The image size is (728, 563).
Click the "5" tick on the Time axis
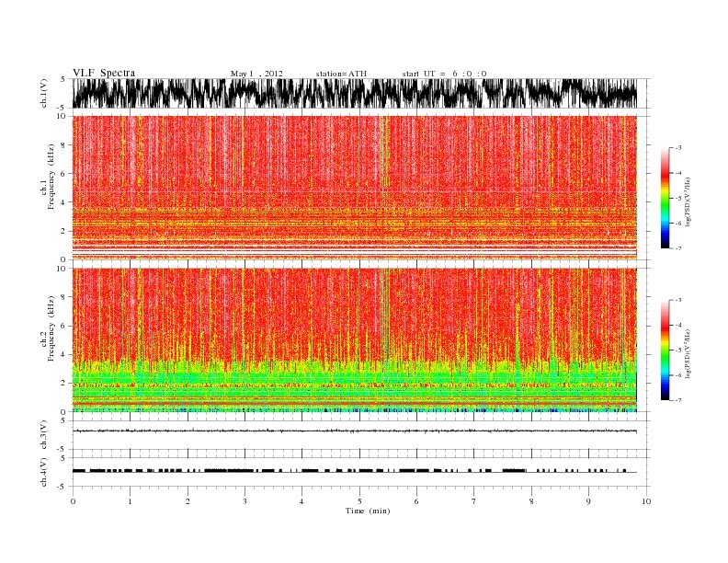pos(359,501)
